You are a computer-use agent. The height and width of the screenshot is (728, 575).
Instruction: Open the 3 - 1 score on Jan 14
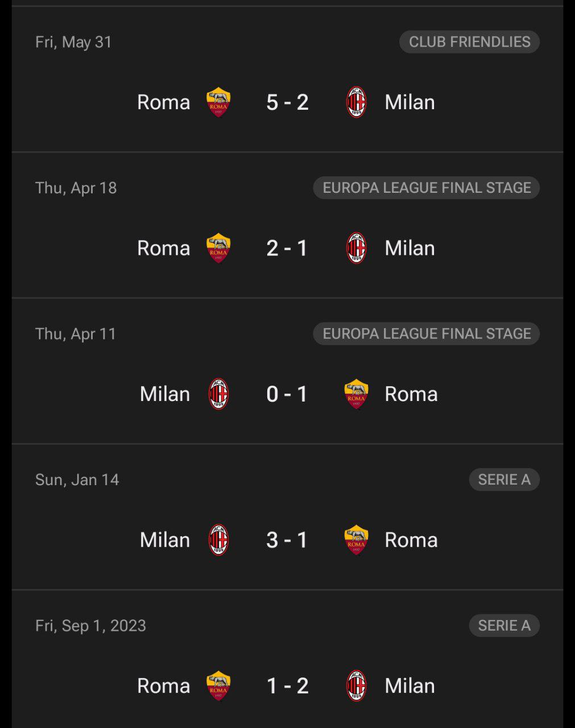coord(287,540)
